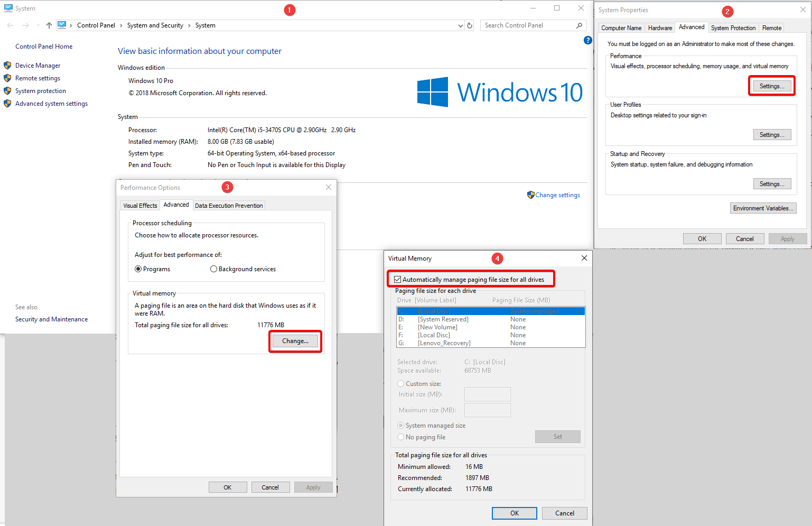Viewport: 812px width, 526px height.
Task: Click the Change settings link
Action: [x=557, y=195]
